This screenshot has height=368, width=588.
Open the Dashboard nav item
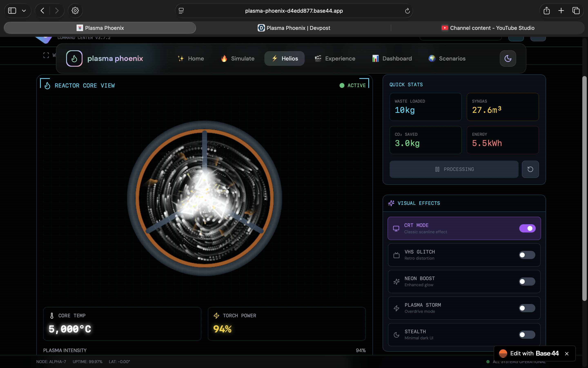392,58
